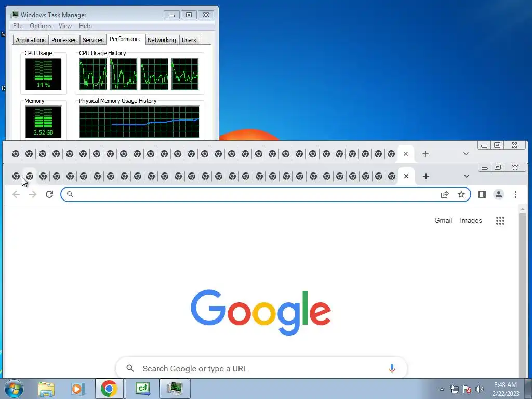Viewport: 532px width, 399px height.
Task: Go forward in front Chrome window
Action: tap(33, 194)
